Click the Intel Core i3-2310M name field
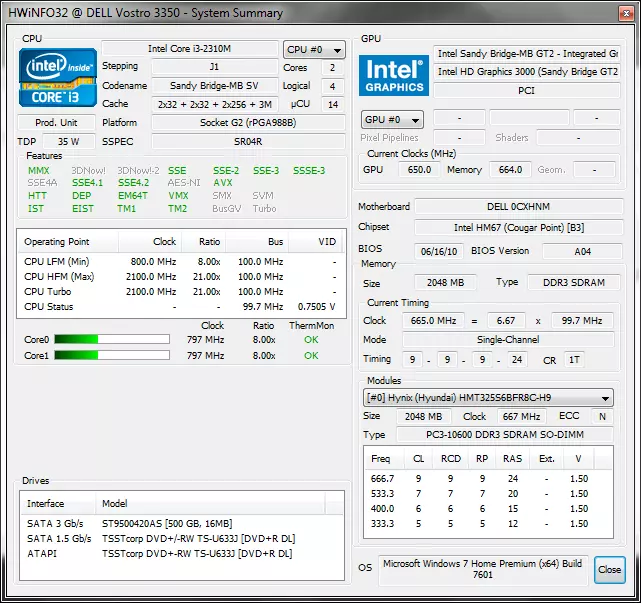641x603 pixels. click(190, 50)
